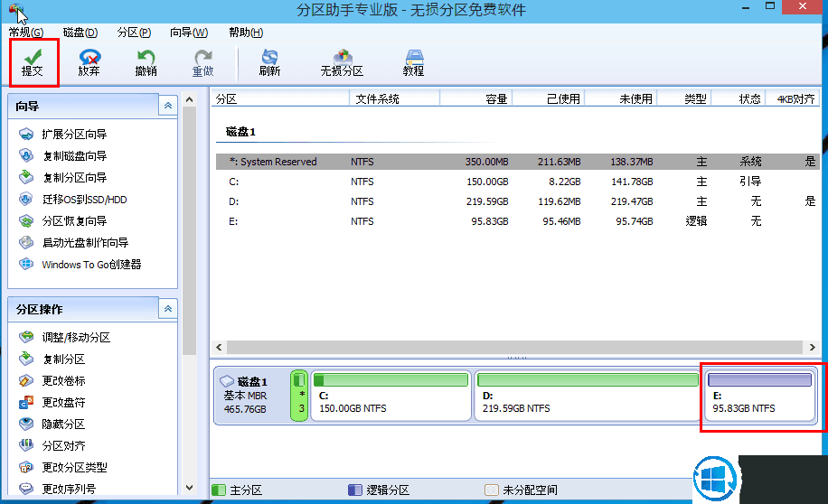Click down arrow of sidebar scrollbar
828x504 pixels.
[190, 488]
